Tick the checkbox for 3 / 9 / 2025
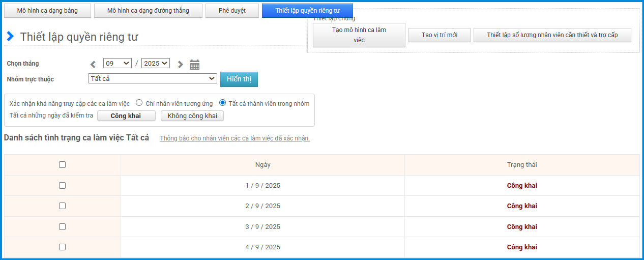Screen dimensions: 644x260 (x=62, y=226)
